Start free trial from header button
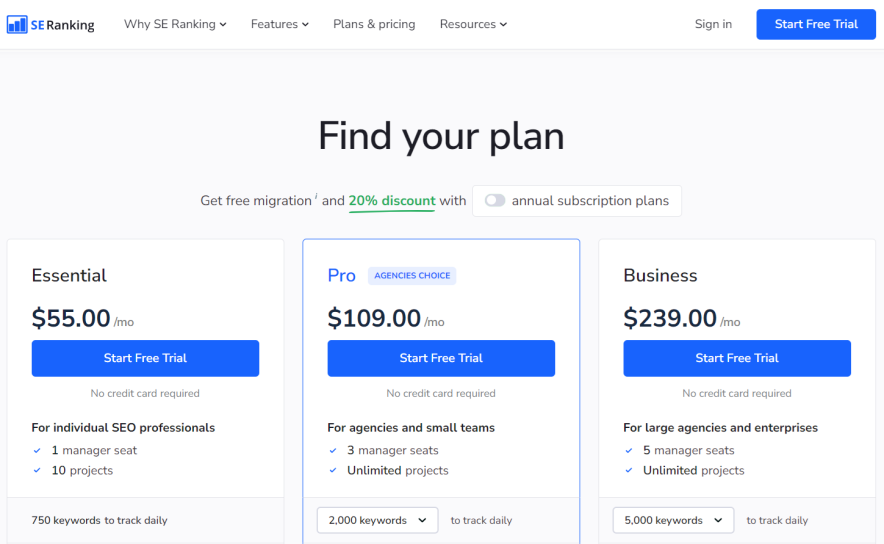The height and width of the screenshot is (544, 884). [x=816, y=24]
